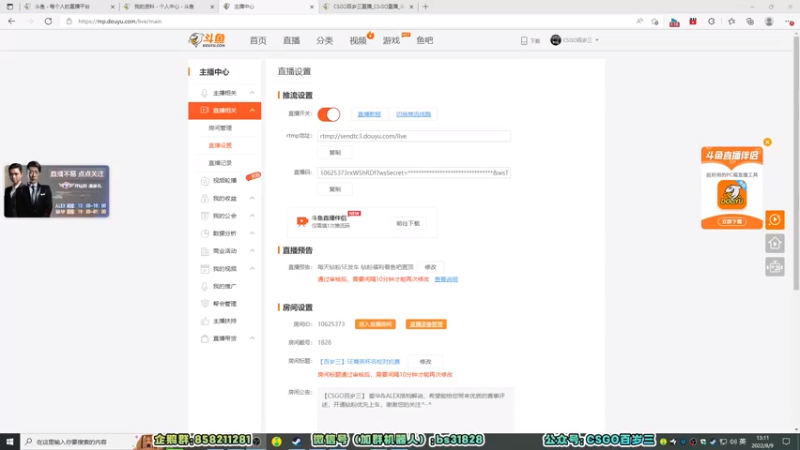Switch to the CSGO百岁三直播 browser tab
The image size is (800, 450).
point(367,7)
